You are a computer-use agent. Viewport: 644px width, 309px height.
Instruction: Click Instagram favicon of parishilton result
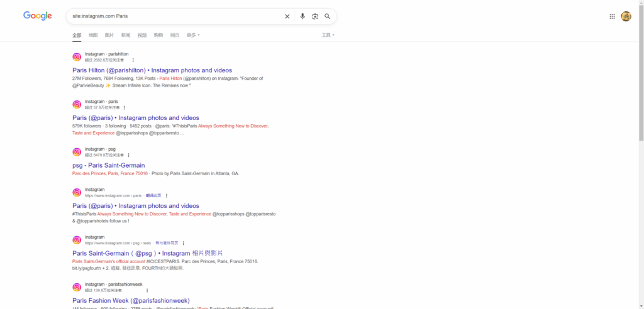coord(77,57)
